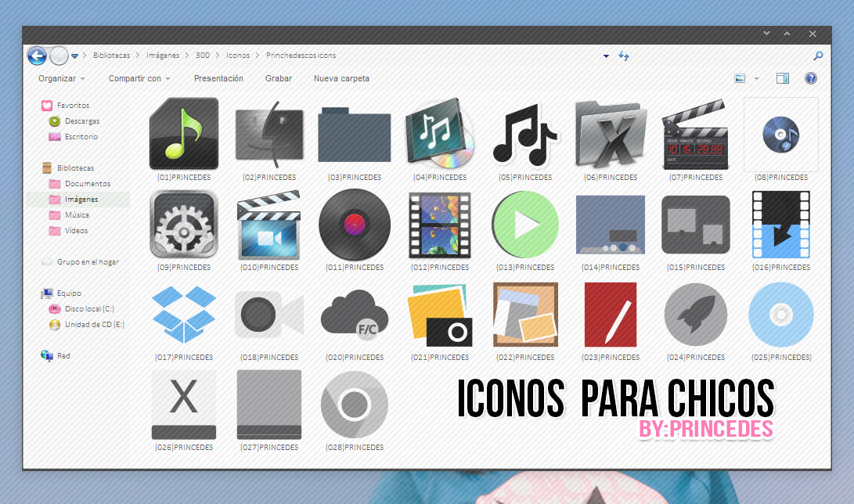Expand the Compartir con dropdown
The height and width of the screenshot is (504, 854).
click(139, 78)
